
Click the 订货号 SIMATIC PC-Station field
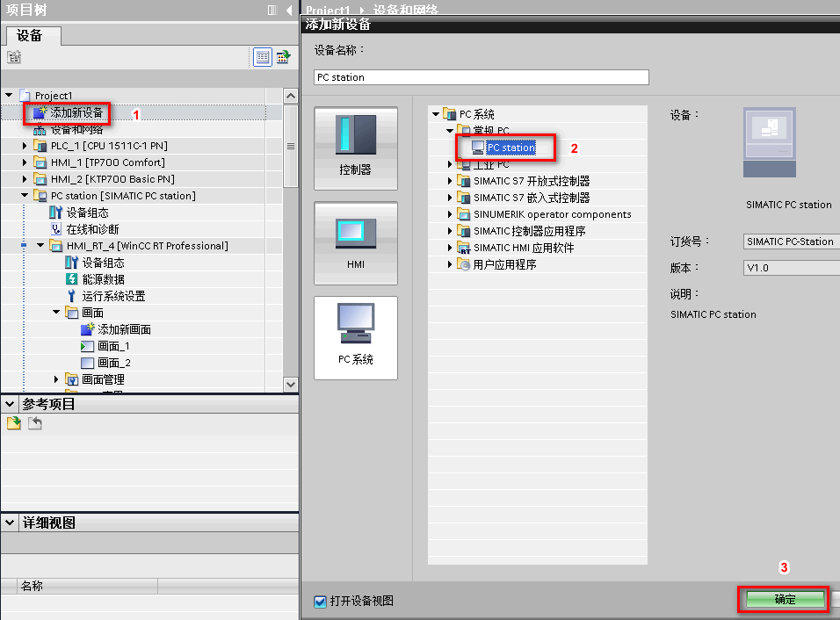pos(792,242)
